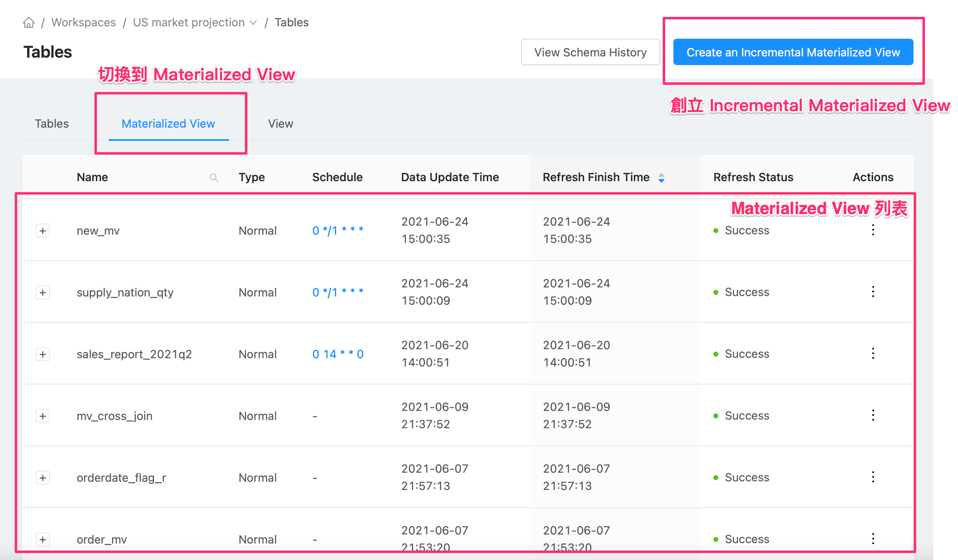Click the Schedule column header

pos(337,177)
